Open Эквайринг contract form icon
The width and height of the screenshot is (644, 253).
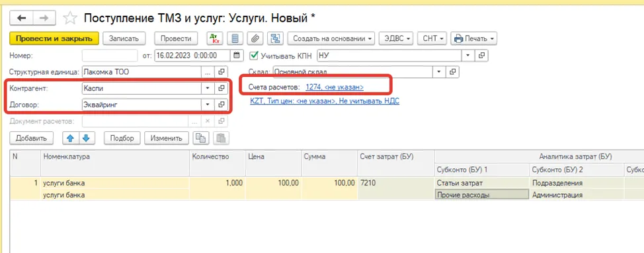coord(221,105)
